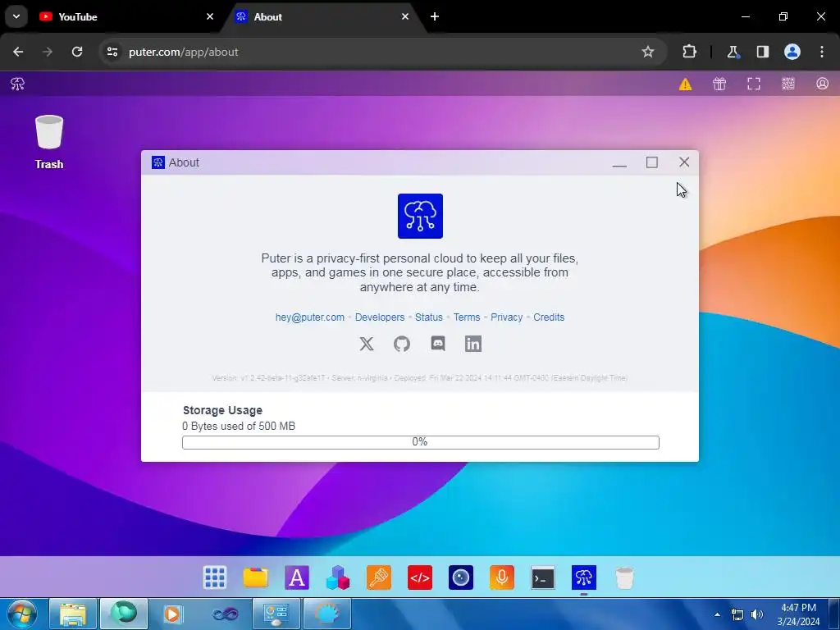Image resolution: width=840 pixels, height=630 pixels.
Task: Open the network tray icon
Action: click(737, 614)
